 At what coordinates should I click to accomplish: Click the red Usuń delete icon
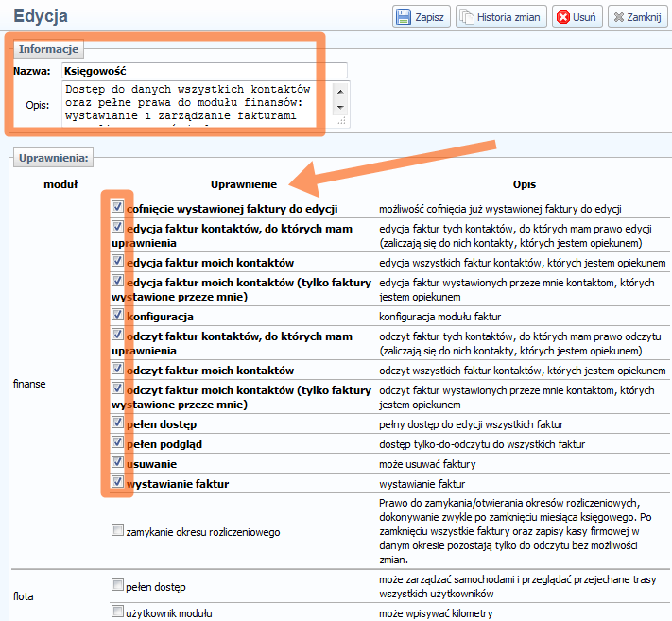[x=563, y=17]
